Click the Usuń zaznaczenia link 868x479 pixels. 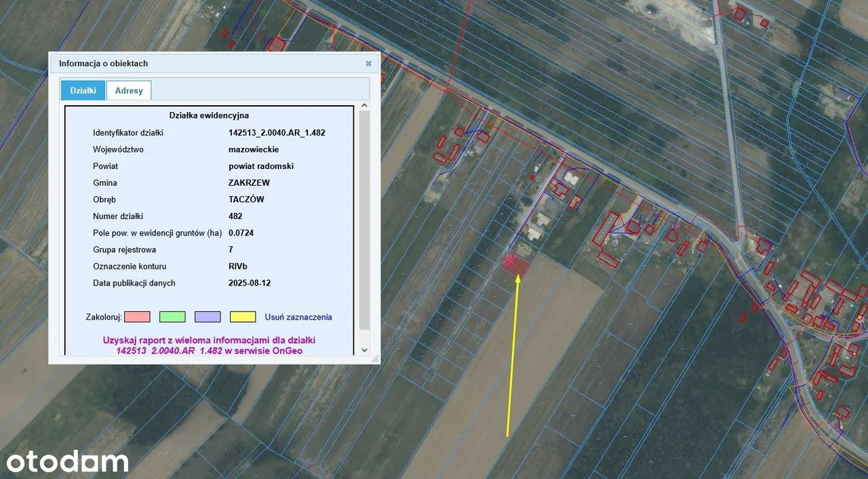[298, 317]
